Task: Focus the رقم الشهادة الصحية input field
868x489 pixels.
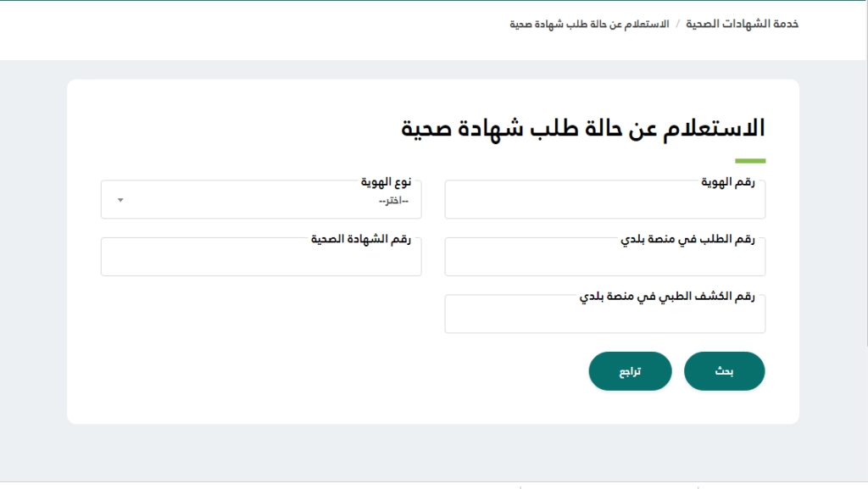Action: [261, 260]
